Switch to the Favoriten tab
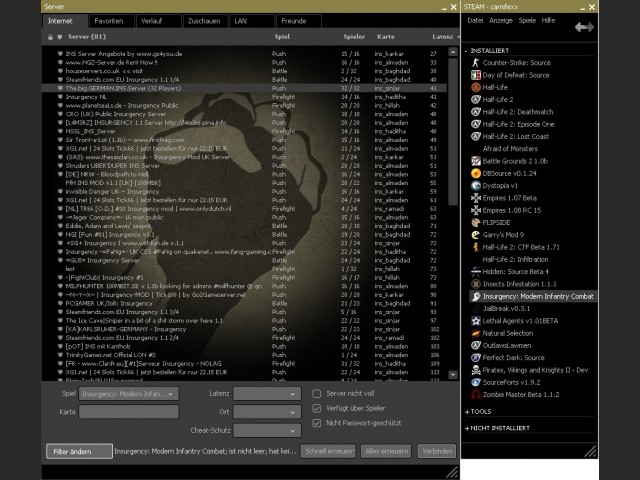640x480 pixels. tap(112, 21)
